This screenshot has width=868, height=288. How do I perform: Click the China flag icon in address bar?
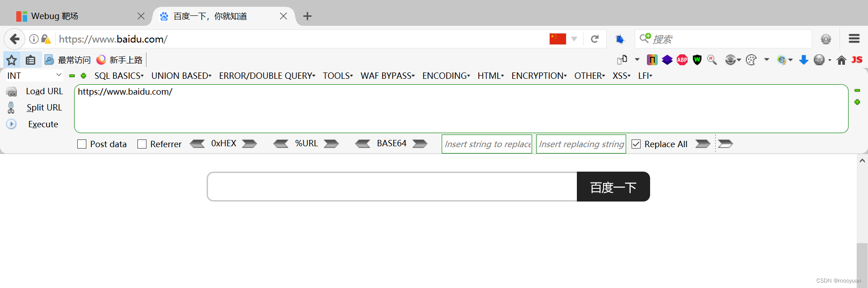pos(557,39)
